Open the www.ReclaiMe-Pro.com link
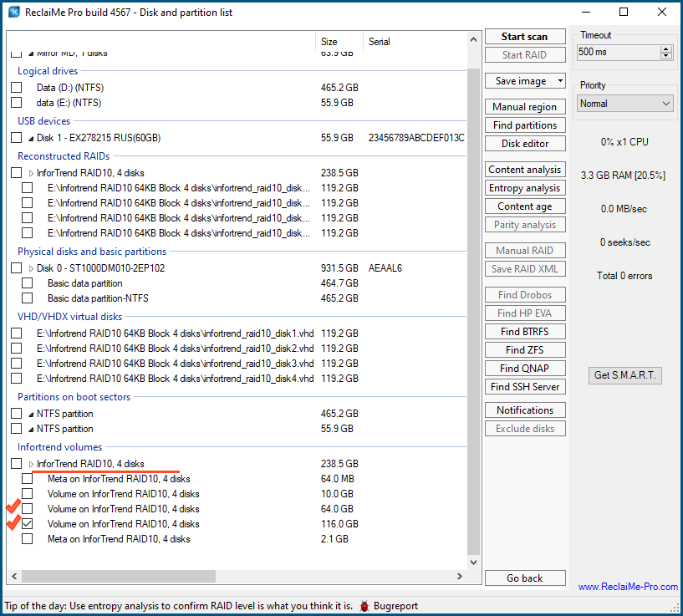 click(x=628, y=587)
